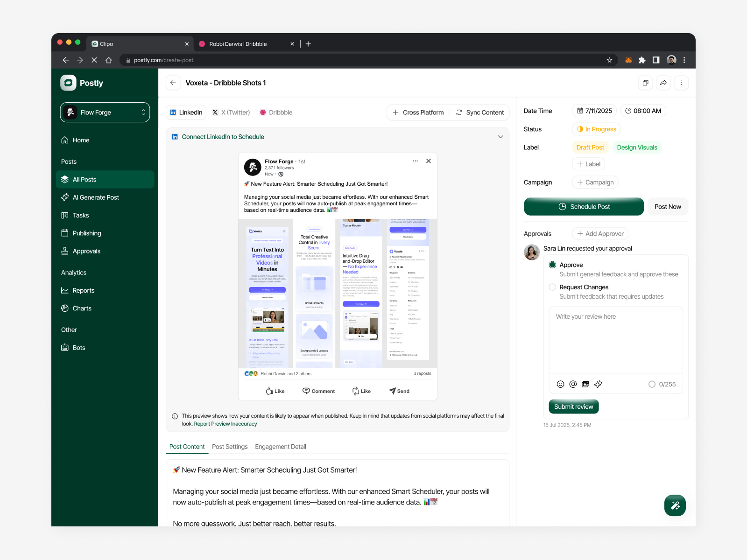The height and width of the screenshot is (560, 747).
Task: Switch to the Engagement Detail tab
Action: 280,447
